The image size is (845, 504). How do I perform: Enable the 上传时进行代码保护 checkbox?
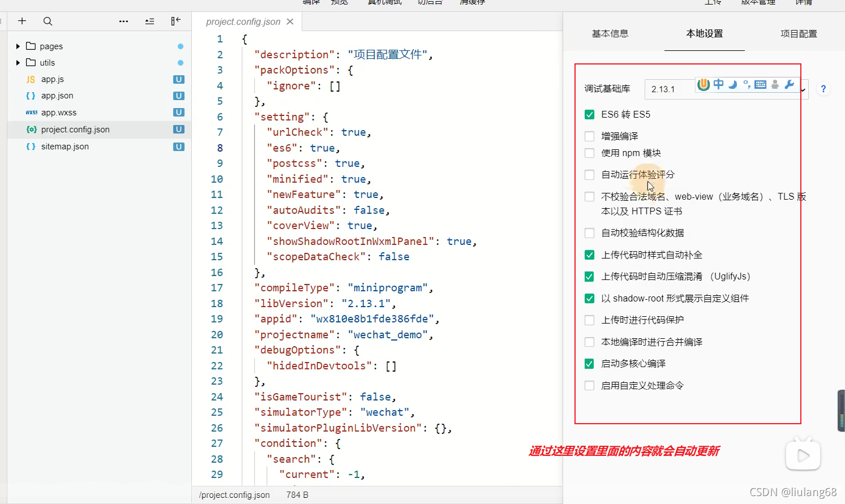pos(589,320)
